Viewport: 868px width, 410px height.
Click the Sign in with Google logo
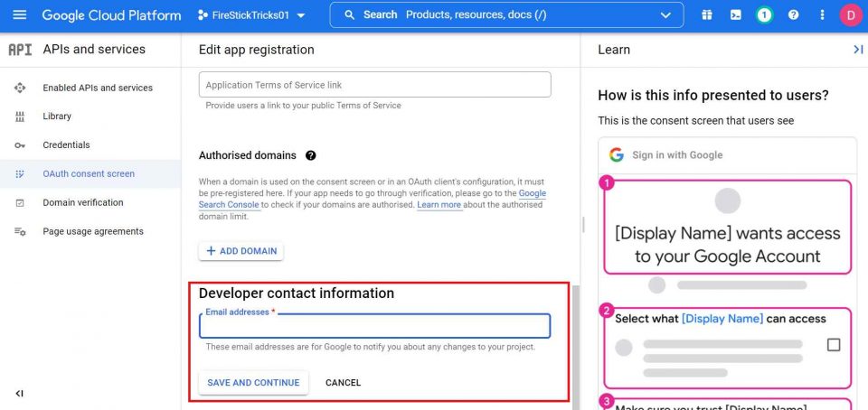[617, 154]
